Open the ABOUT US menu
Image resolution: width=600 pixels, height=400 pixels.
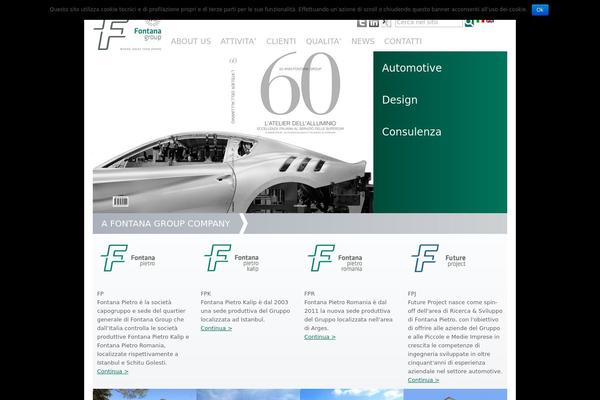pos(191,41)
